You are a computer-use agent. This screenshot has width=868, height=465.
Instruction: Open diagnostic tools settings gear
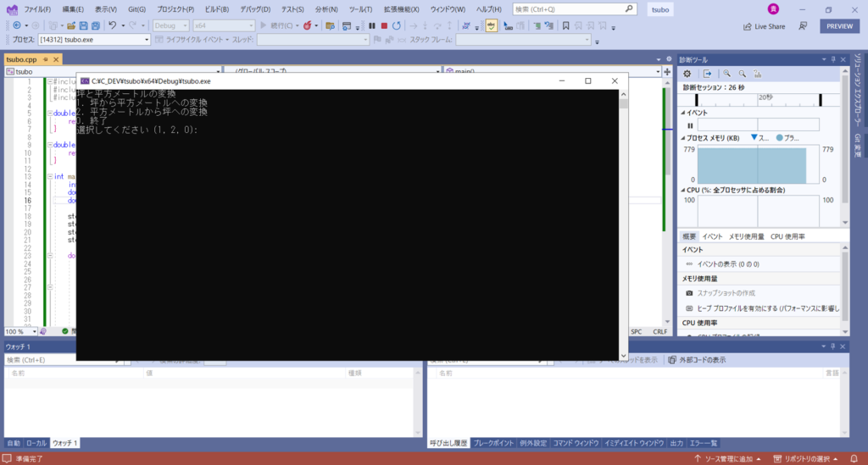(687, 75)
